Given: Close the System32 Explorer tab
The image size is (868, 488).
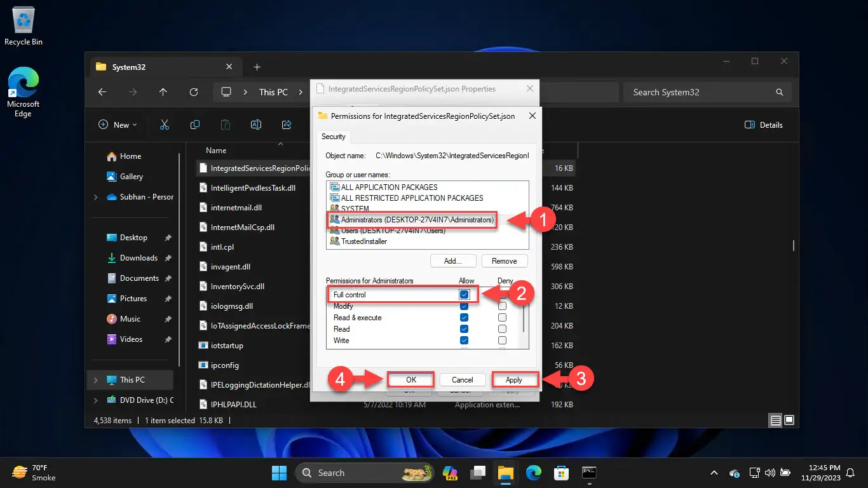Looking at the screenshot, I should point(229,67).
